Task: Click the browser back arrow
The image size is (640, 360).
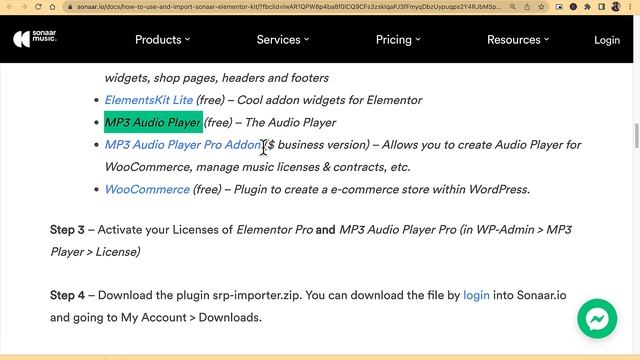Action: [10, 7]
